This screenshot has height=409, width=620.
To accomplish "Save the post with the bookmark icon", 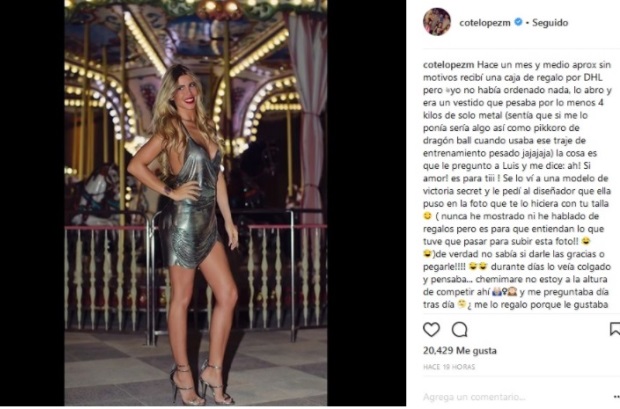I will pyautogui.click(x=615, y=329).
